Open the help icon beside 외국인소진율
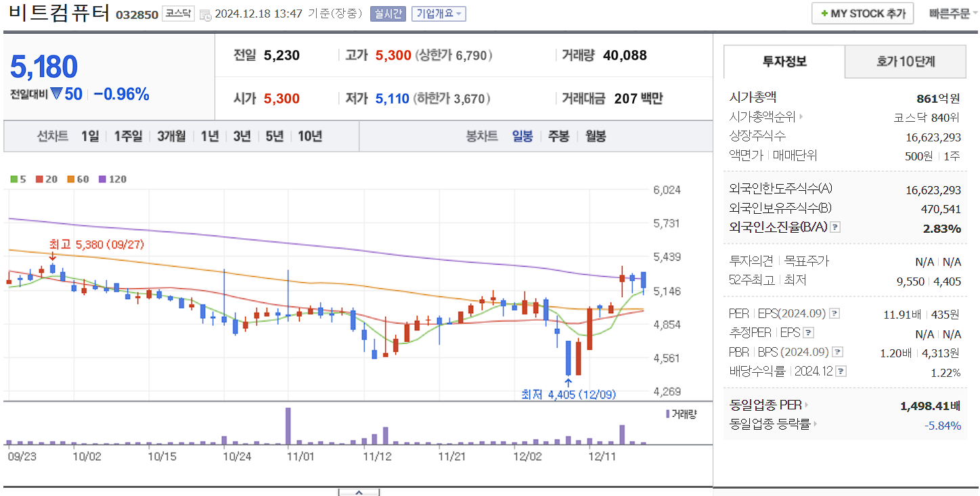This screenshot has width=980, height=496. (836, 228)
